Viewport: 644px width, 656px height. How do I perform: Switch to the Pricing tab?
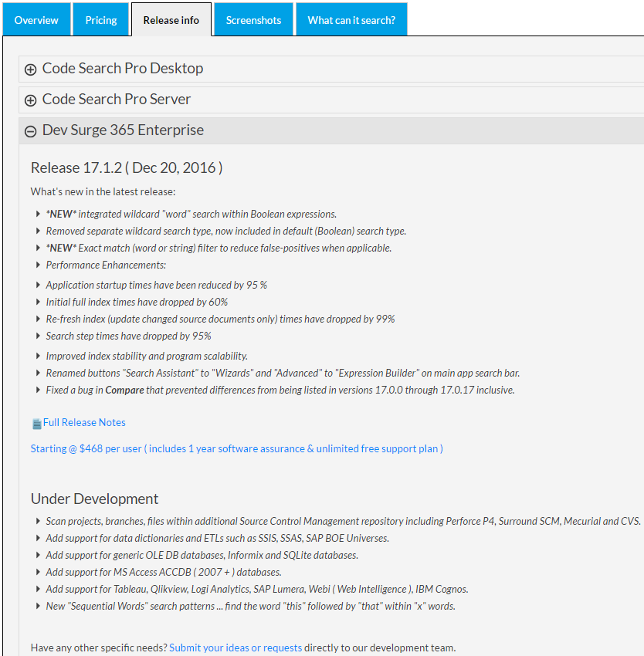coord(101,19)
